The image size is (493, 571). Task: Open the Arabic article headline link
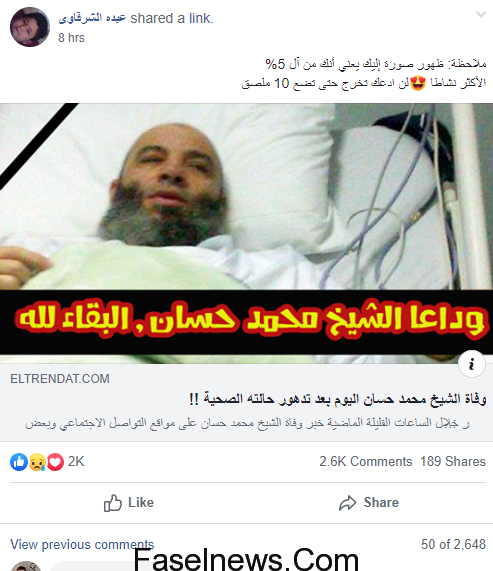pos(338,399)
